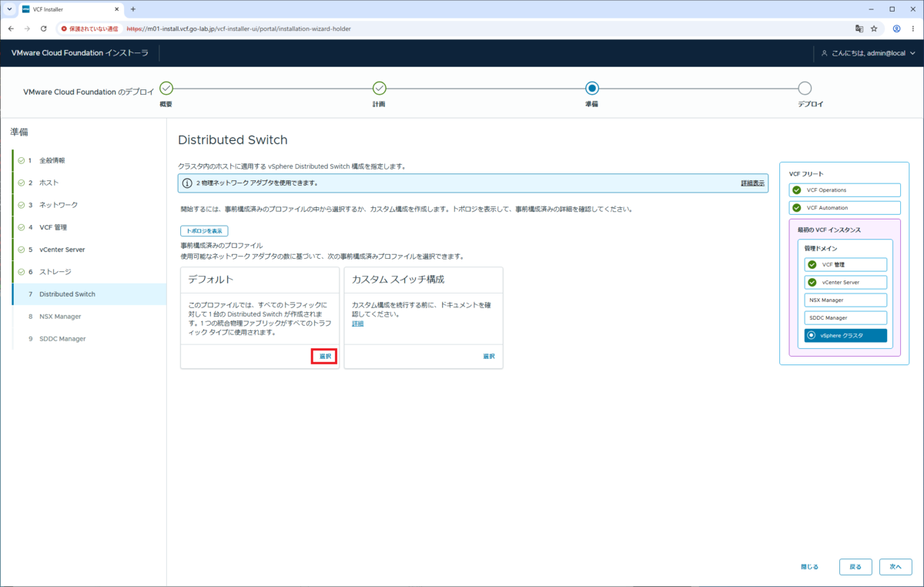Screen dimensions: 924x587
Task: Click the browser forward arrow
Action: click(27, 29)
